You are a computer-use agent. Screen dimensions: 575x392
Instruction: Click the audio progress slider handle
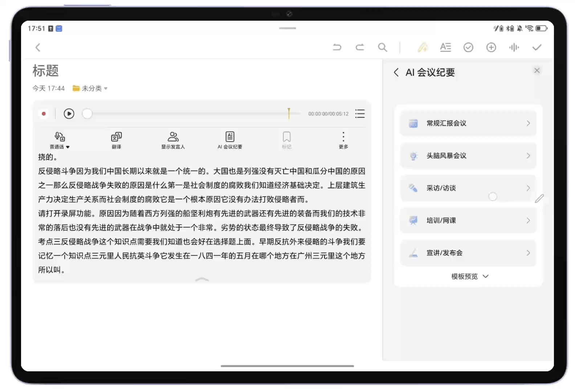(x=87, y=114)
